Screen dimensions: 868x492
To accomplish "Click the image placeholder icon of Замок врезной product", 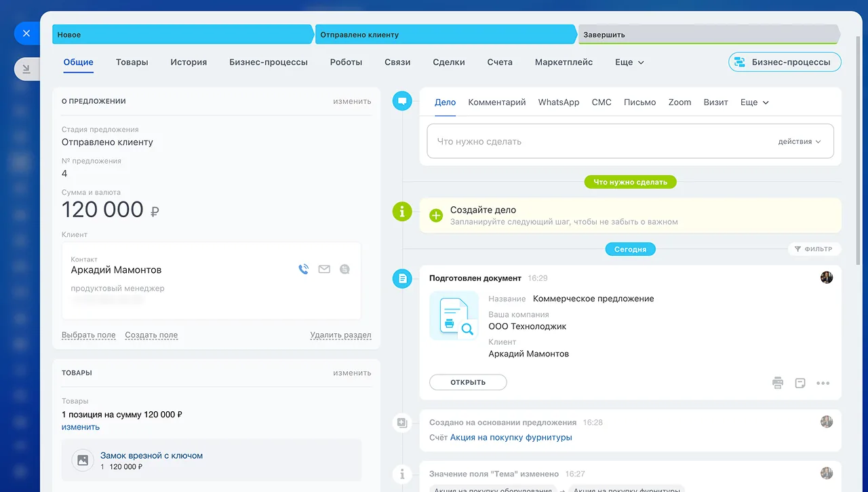I will [83, 460].
